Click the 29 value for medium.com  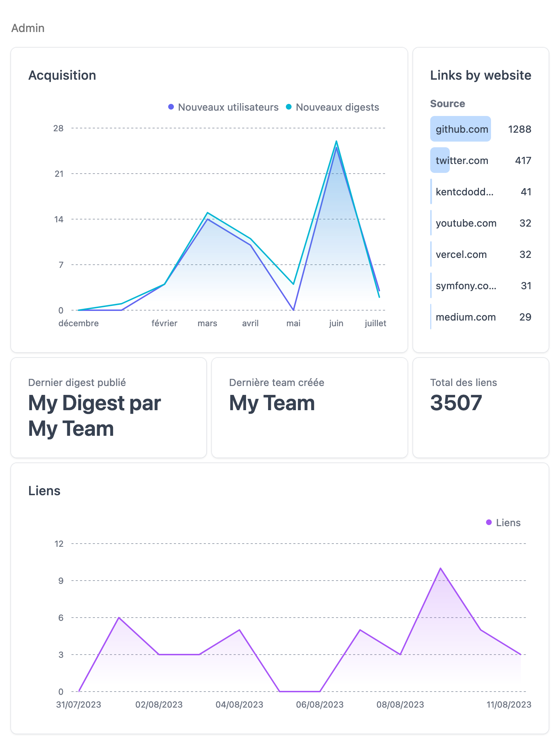pos(525,317)
